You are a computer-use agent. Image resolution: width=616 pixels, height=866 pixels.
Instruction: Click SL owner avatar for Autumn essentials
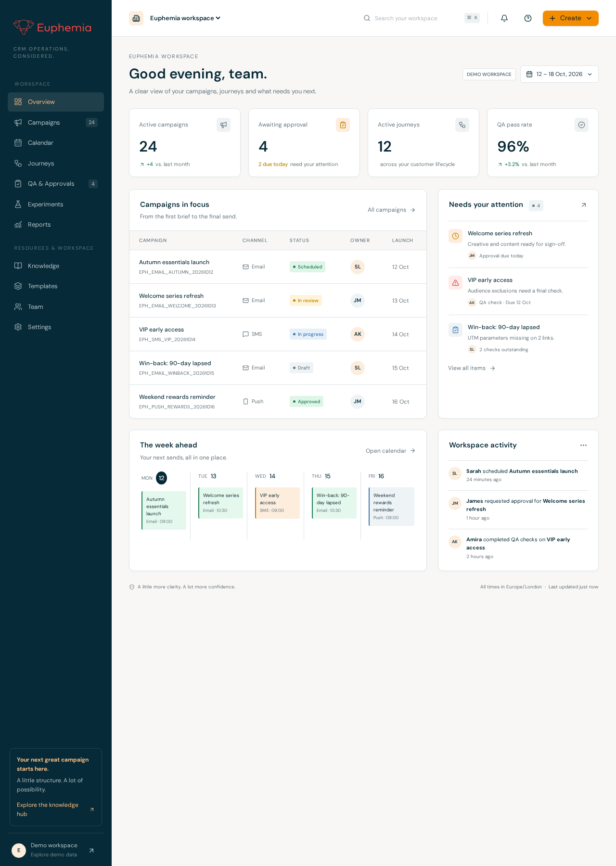coord(358,267)
